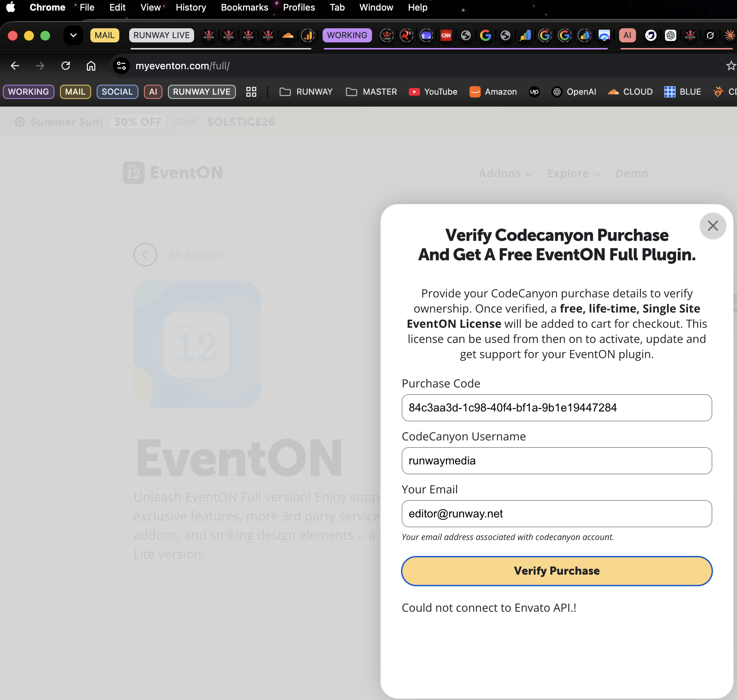The height and width of the screenshot is (700, 737).
Task: Expand the Addons menu on the site
Action: 505,173
